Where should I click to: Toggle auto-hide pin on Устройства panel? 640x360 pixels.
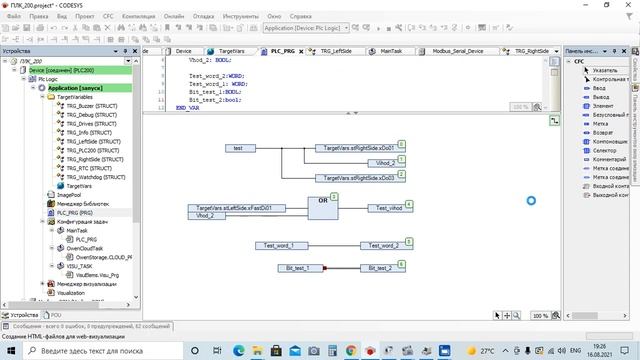[125, 51]
